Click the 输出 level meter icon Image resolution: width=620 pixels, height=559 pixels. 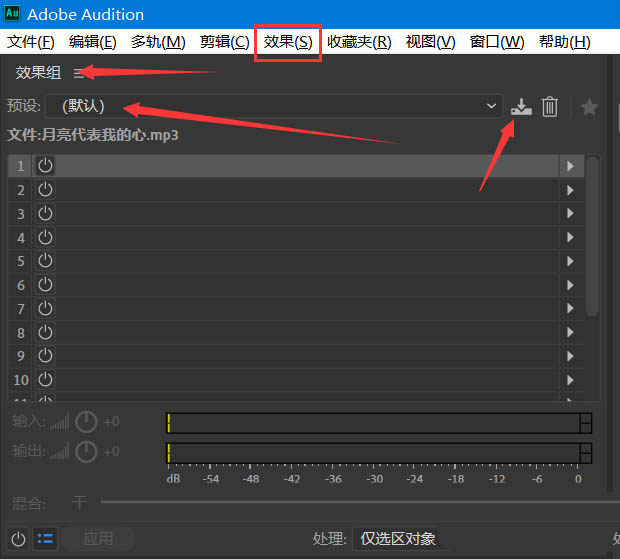click(x=60, y=451)
